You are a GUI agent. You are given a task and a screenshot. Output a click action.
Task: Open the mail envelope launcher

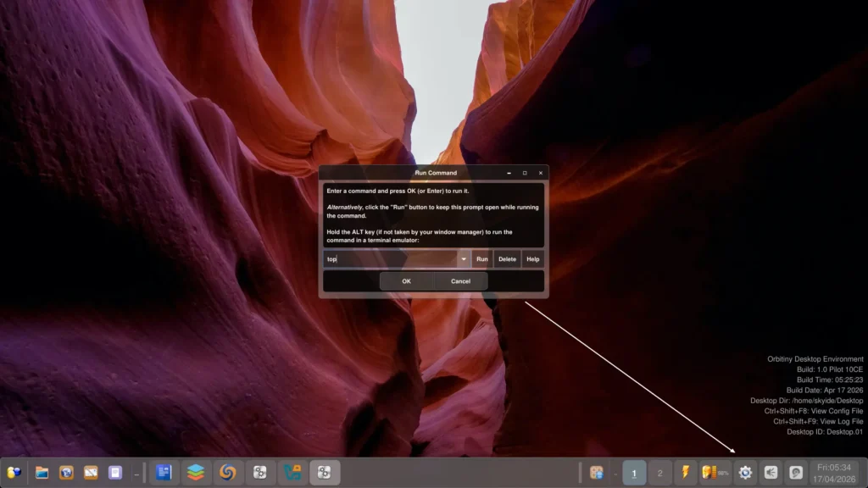tap(91, 473)
